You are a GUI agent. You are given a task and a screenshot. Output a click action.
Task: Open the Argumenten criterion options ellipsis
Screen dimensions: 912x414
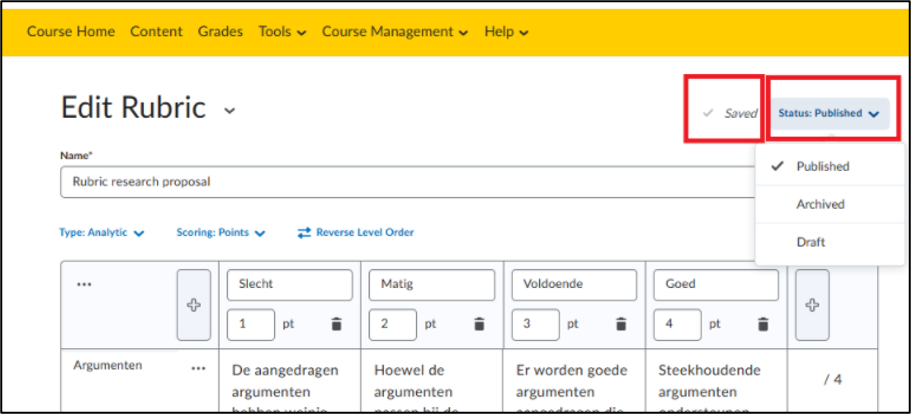tap(198, 368)
